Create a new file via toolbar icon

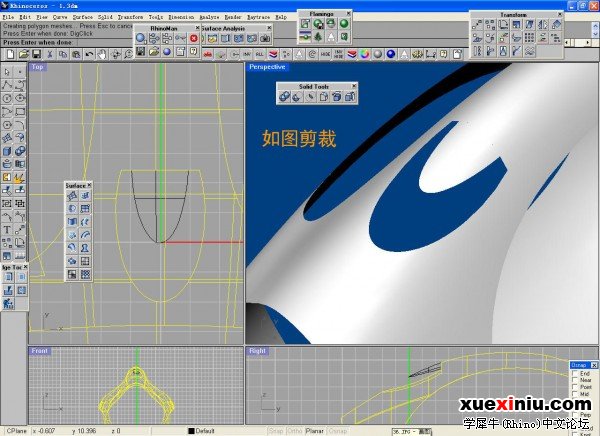pos(11,54)
